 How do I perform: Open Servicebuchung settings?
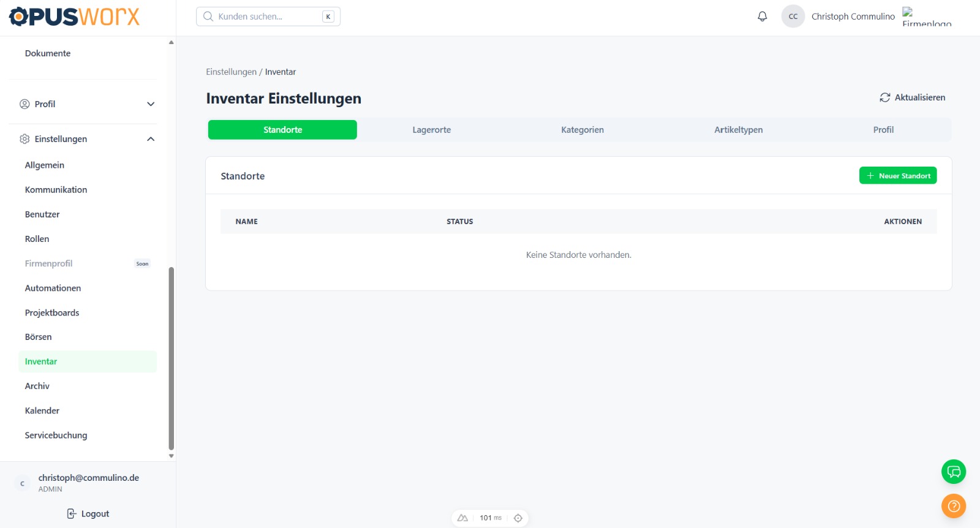click(x=88, y=435)
